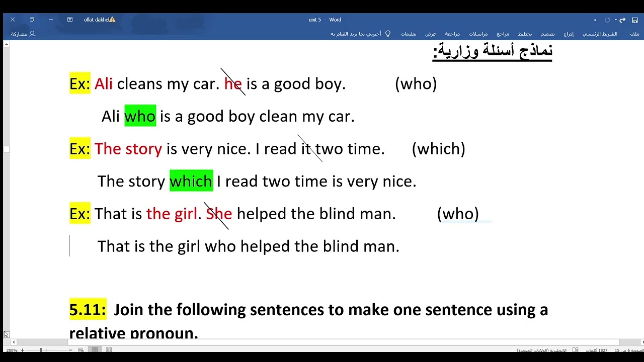The width and height of the screenshot is (644, 362).
Task: Open the عرض (View) tab
Action: (431, 34)
